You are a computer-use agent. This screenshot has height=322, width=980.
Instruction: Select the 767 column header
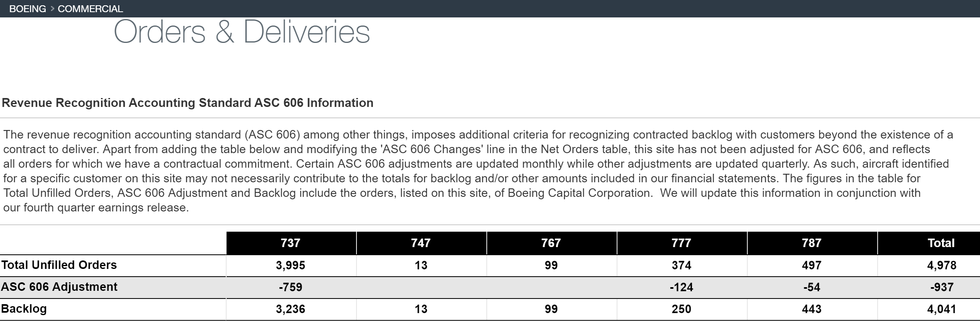(x=551, y=243)
